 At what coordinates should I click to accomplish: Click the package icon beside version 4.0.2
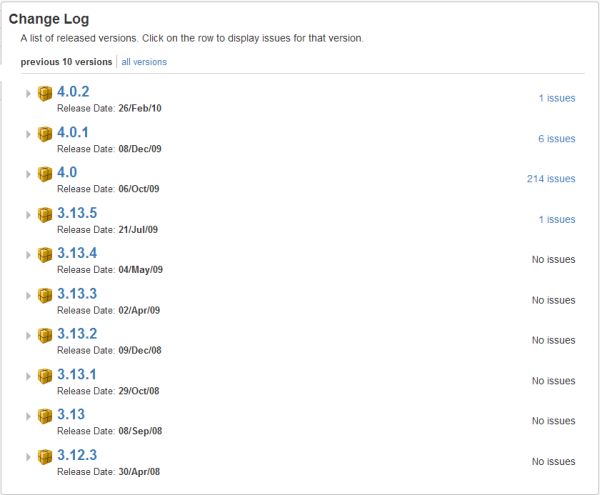(45, 93)
